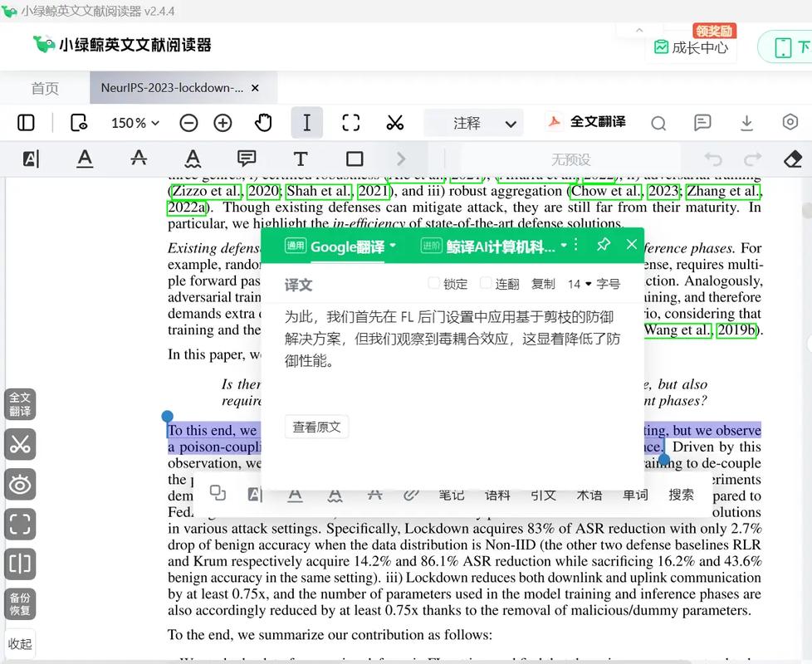This screenshot has width=812, height=664.
Task: Collapse the header with the up chevron
Action: pyautogui.click(x=639, y=31)
